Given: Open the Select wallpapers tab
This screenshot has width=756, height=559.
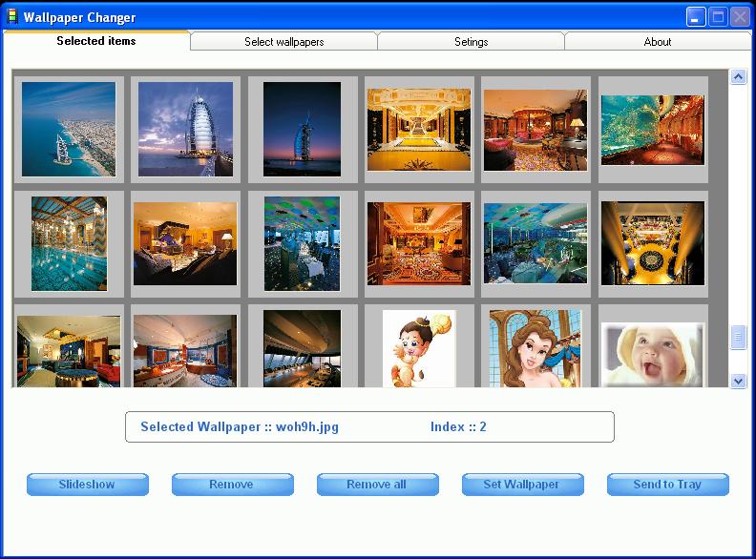Looking at the screenshot, I should click(x=283, y=42).
